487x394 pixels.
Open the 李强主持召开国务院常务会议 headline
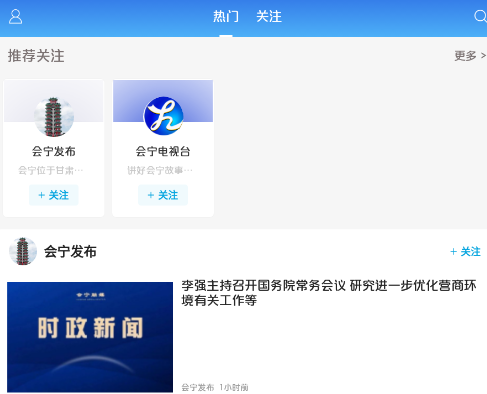pyautogui.click(x=329, y=293)
